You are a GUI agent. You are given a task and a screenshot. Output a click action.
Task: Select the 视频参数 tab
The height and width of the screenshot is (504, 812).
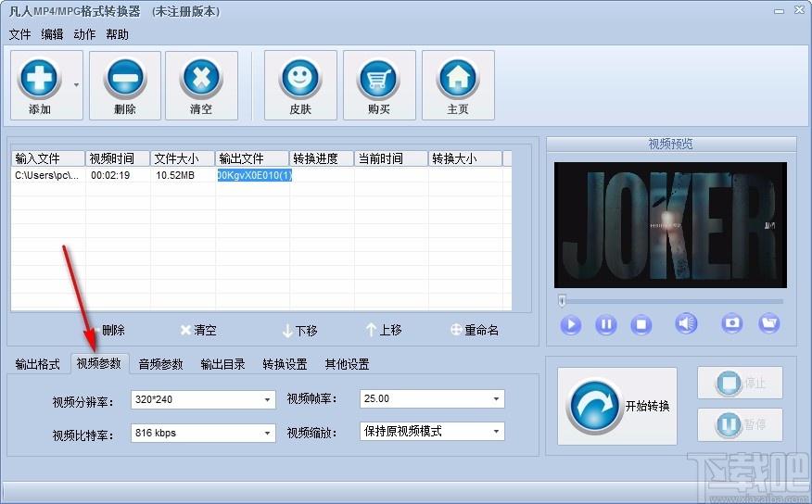click(99, 364)
